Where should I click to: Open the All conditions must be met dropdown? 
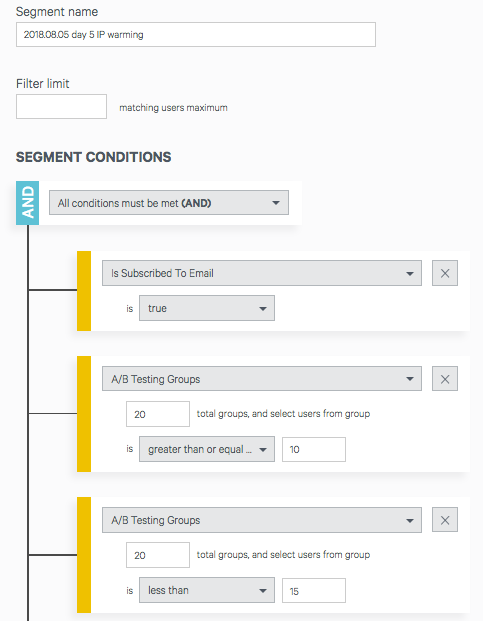pyautogui.click(x=169, y=203)
